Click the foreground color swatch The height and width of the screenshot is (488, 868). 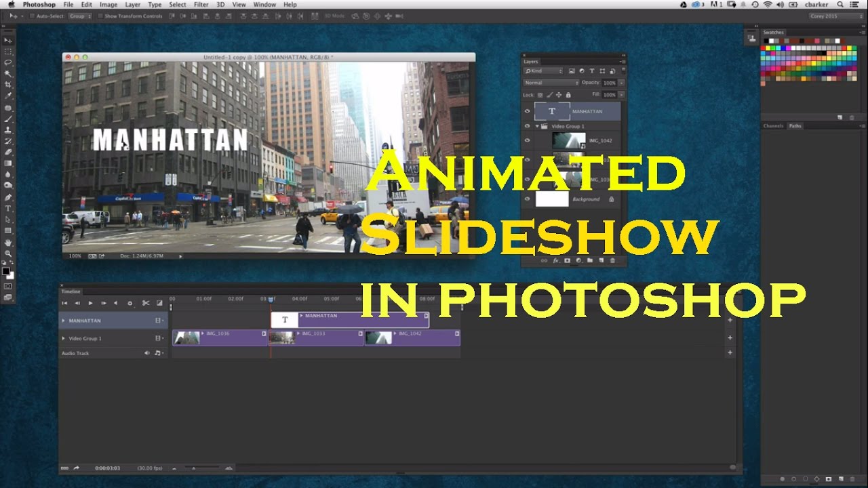coord(6,271)
